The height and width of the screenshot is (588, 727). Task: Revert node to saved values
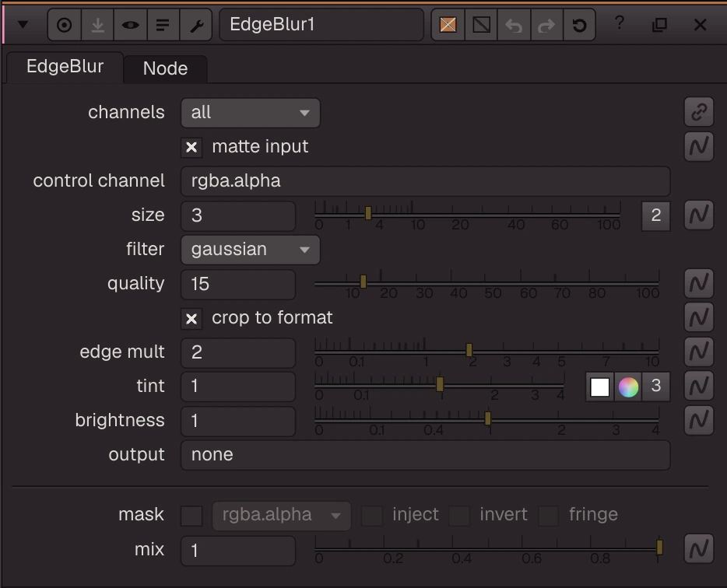pos(580,25)
